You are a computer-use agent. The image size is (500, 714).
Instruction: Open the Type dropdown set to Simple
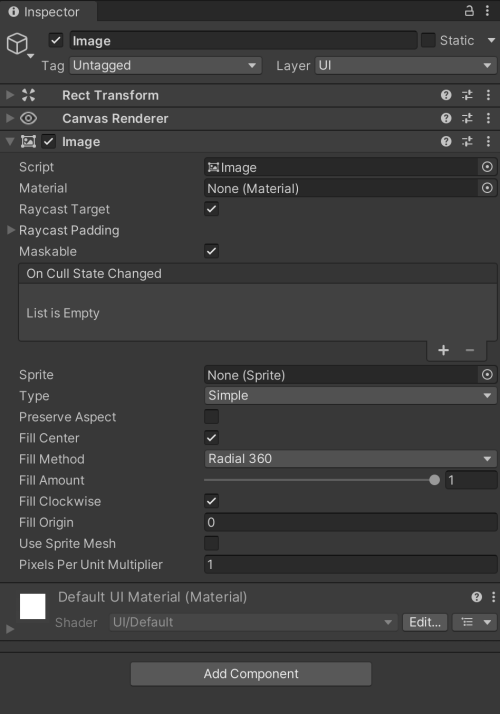(x=350, y=396)
